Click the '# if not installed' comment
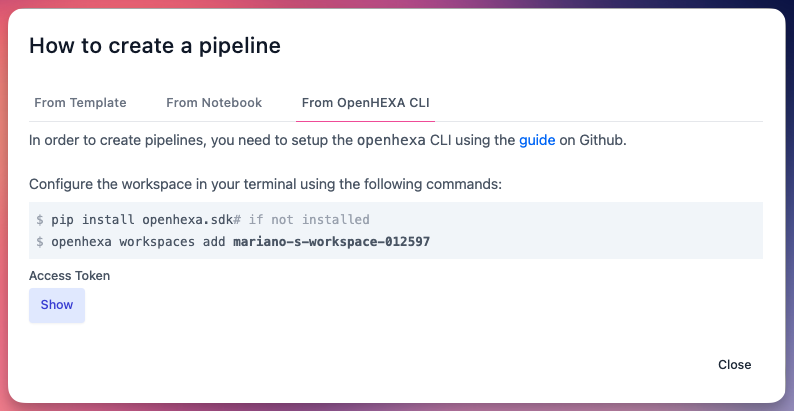The height and width of the screenshot is (411, 794). (301, 220)
